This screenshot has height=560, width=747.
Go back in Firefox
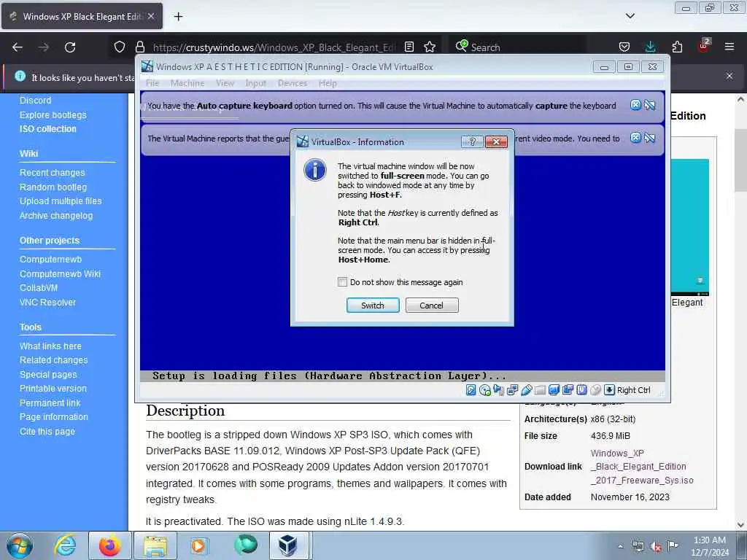[18, 47]
